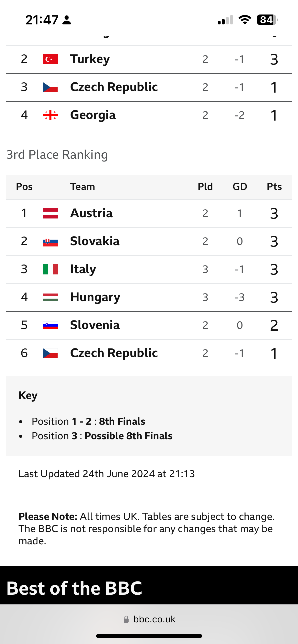The height and width of the screenshot is (644, 298).
Task: Select Austria in 3rd Place Ranking
Action: pyautogui.click(x=91, y=213)
